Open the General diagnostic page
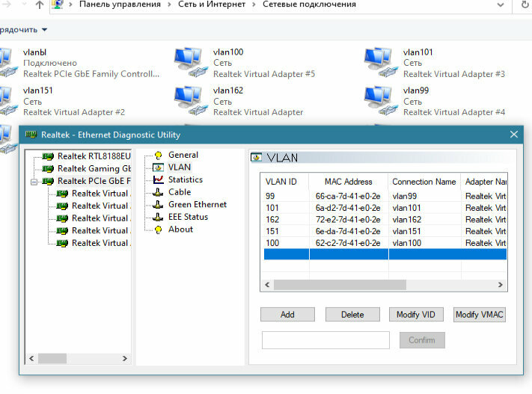Image resolution: width=532 pixels, height=394 pixels. point(183,155)
